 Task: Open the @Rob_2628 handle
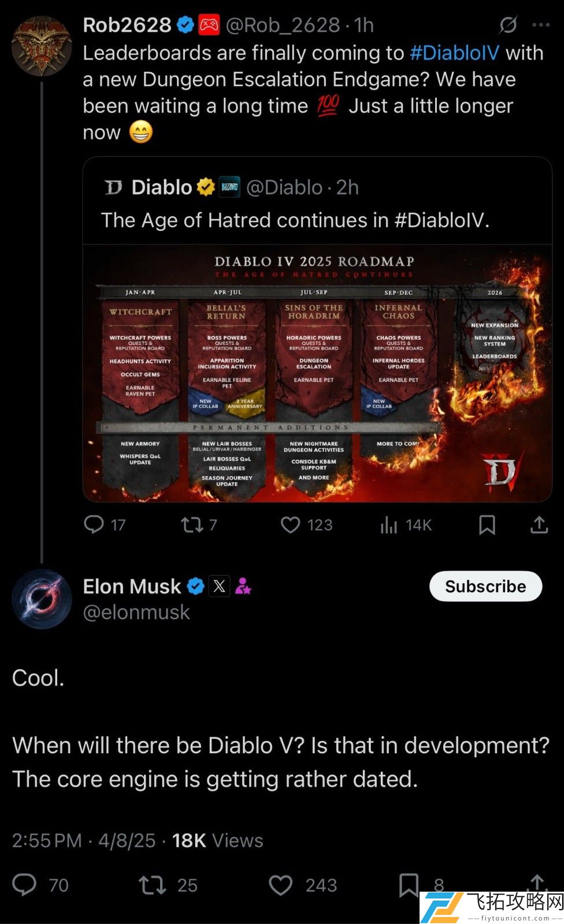tap(283, 25)
